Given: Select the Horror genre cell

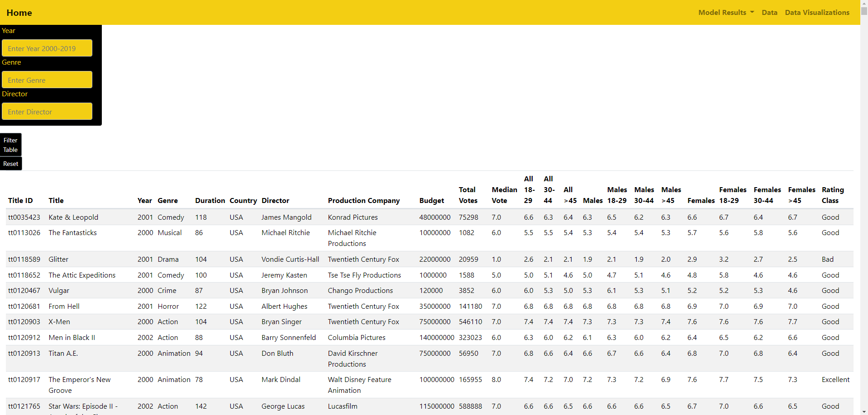Looking at the screenshot, I should (168, 306).
